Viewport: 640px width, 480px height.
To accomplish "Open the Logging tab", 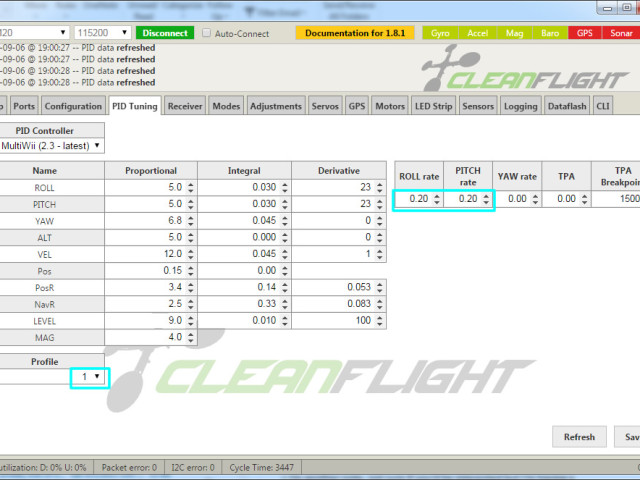I will [521, 106].
